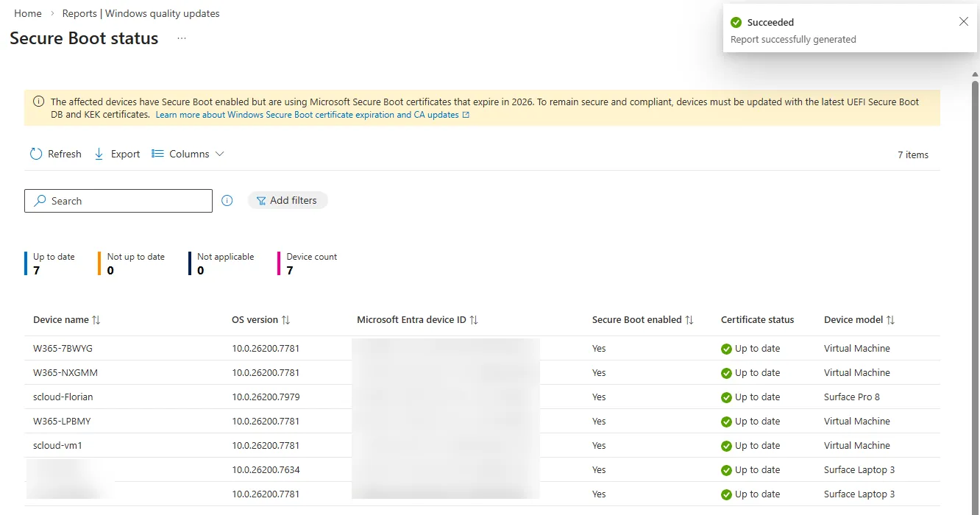The image size is (980, 515).
Task: Select device W365-7BWYG
Action: [63, 349]
